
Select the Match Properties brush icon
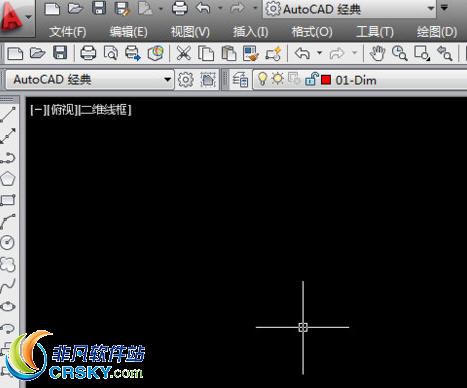pyautogui.click(x=251, y=53)
